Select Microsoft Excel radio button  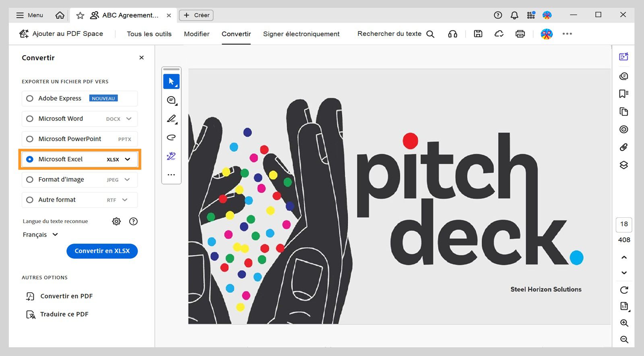[30, 159]
